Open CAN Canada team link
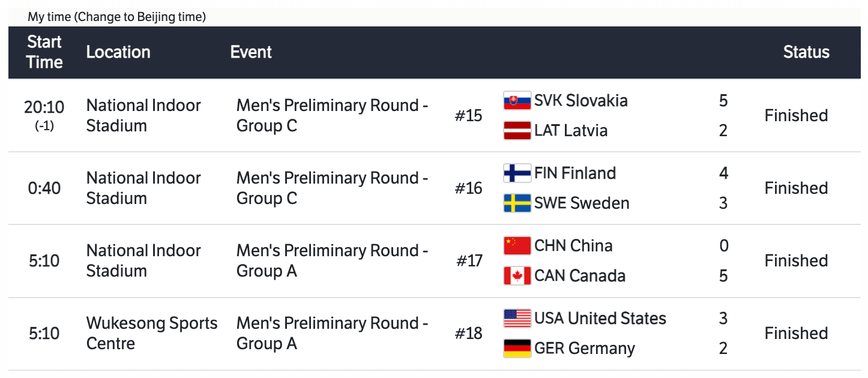 coord(580,276)
